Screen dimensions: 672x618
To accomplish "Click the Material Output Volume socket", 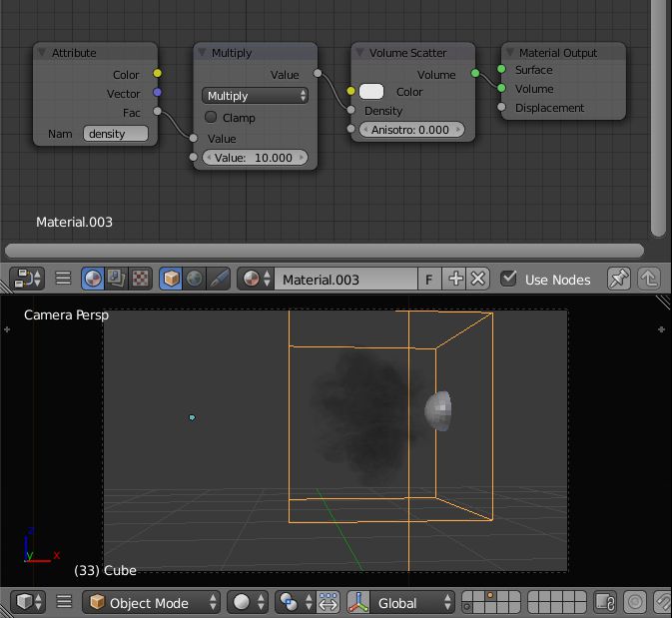I will coord(501,88).
